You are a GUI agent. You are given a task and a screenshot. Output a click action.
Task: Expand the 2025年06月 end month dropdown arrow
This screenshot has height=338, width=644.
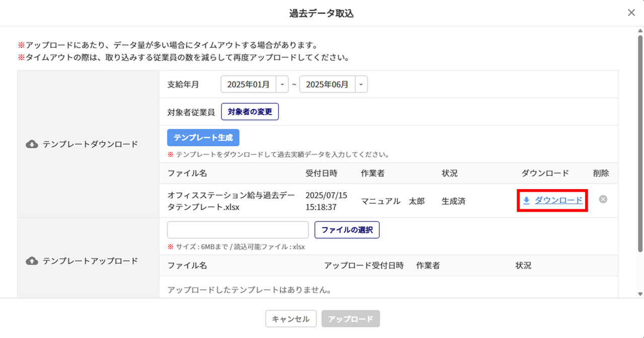click(x=361, y=84)
